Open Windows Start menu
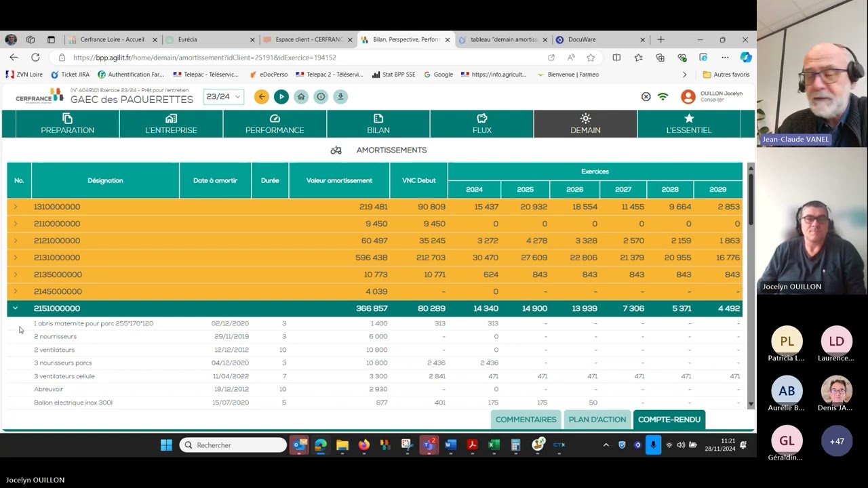The height and width of the screenshot is (488, 868). pyautogui.click(x=166, y=445)
